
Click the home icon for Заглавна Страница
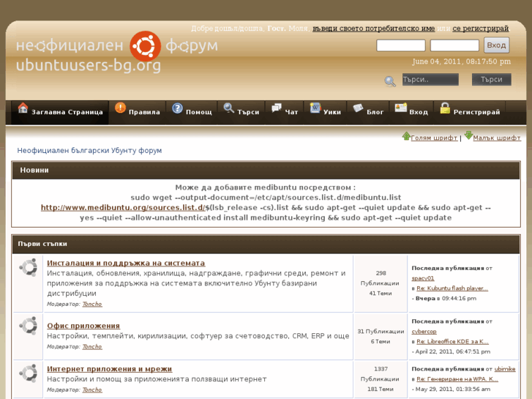(x=23, y=108)
